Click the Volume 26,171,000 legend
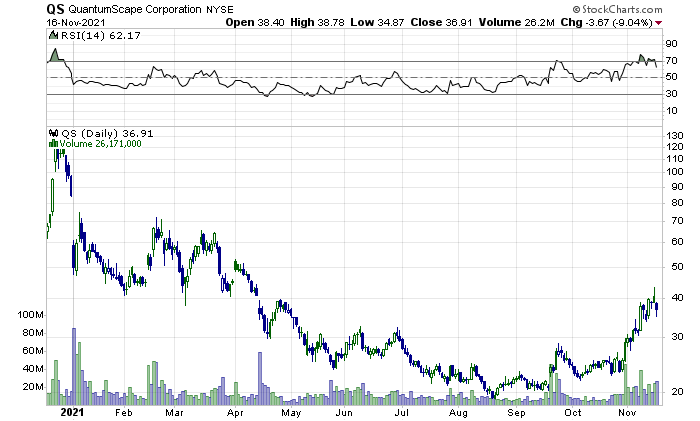Viewport: 700px width, 421px height. (x=100, y=144)
